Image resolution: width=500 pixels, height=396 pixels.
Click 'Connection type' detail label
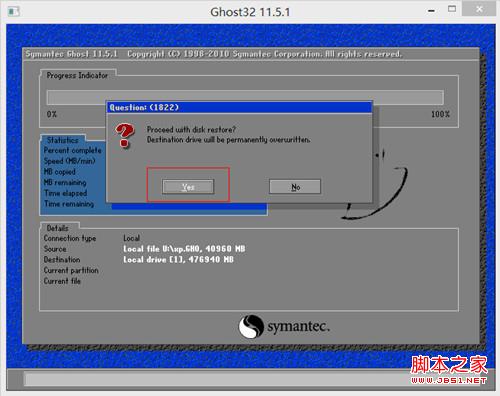coord(70,238)
